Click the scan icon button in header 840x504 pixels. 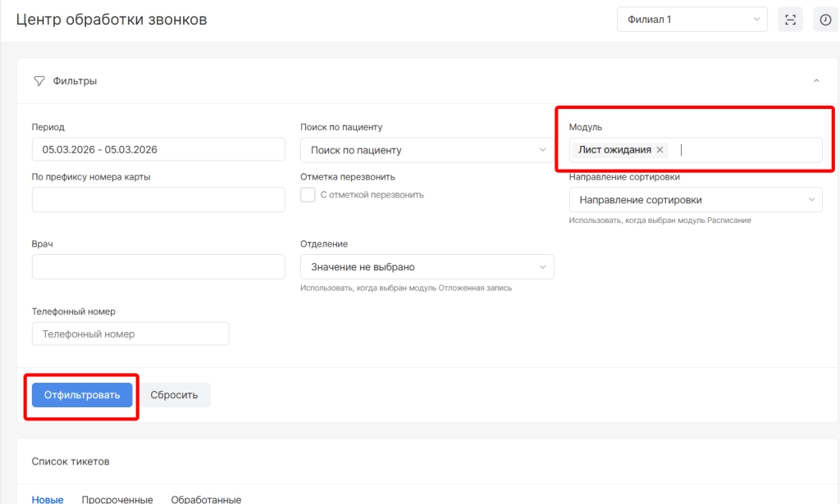pyautogui.click(x=790, y=20)
